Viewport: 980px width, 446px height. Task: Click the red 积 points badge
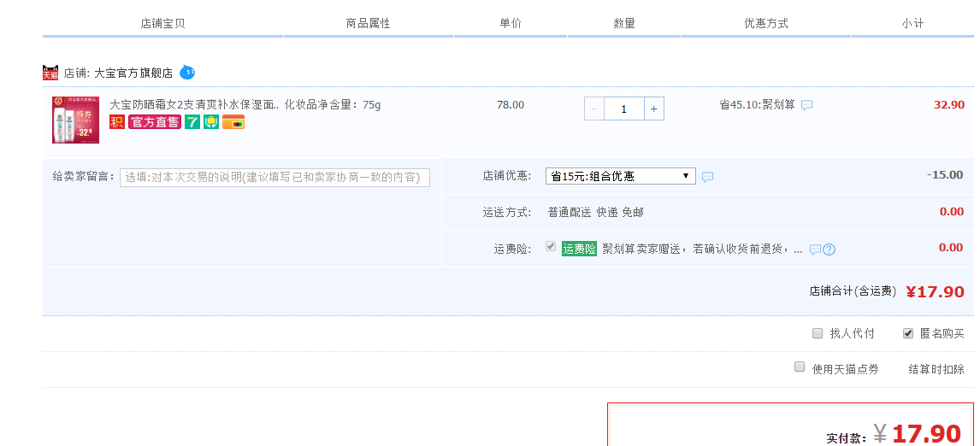coord(117,122)
